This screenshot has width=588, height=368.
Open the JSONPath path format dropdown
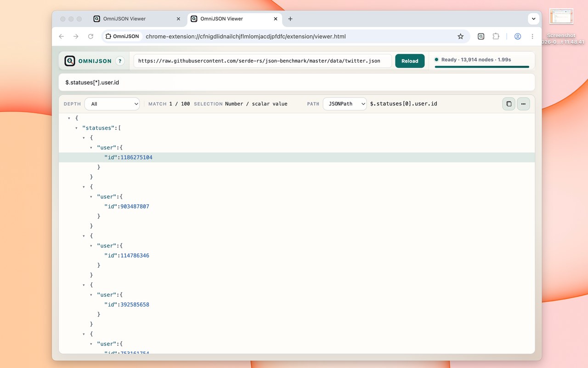pos(345,104)
